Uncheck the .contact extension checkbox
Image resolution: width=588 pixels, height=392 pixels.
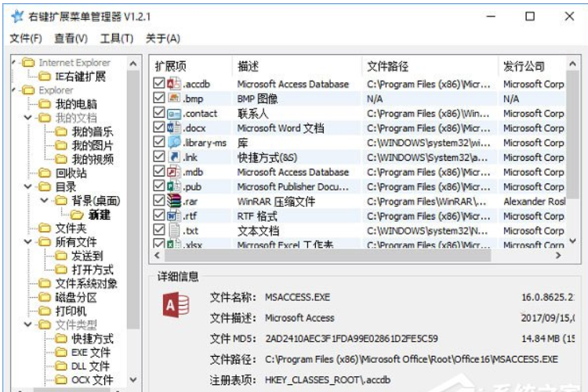point(159,112)
